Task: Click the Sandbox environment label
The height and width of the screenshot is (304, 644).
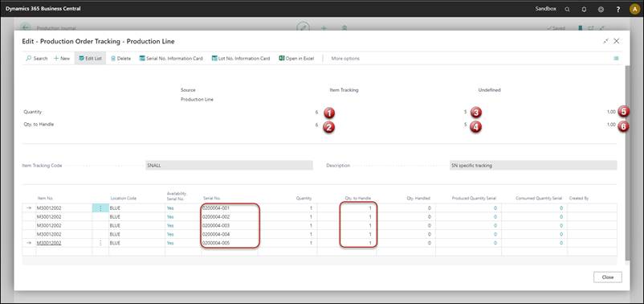Action: coord(545,9)
